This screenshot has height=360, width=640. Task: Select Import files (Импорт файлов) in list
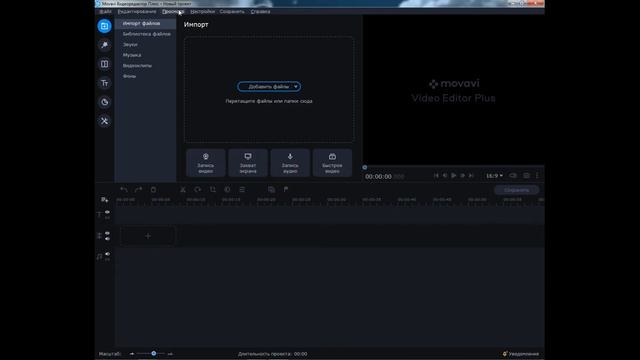[145, 24]
